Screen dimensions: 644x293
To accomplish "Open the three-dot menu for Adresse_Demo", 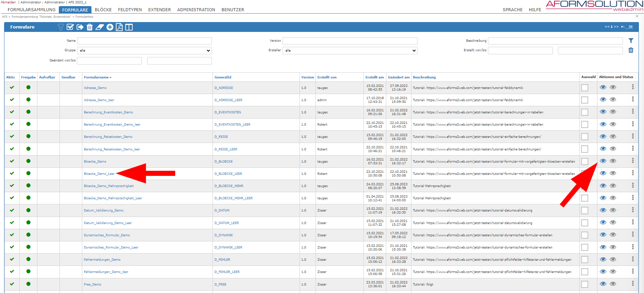I will 633,87.
